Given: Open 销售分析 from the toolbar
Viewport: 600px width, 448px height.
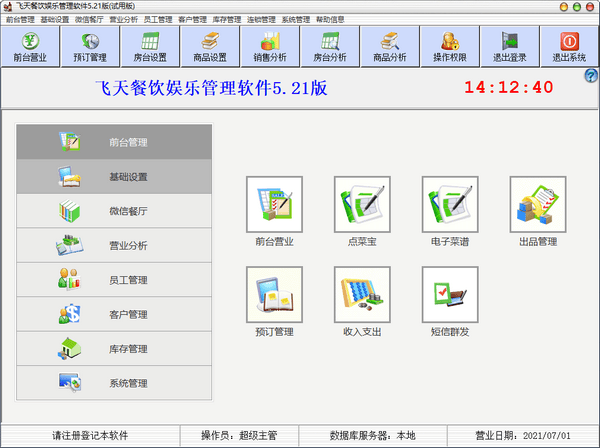Looking at the screenshot, I should pos(269,46).
